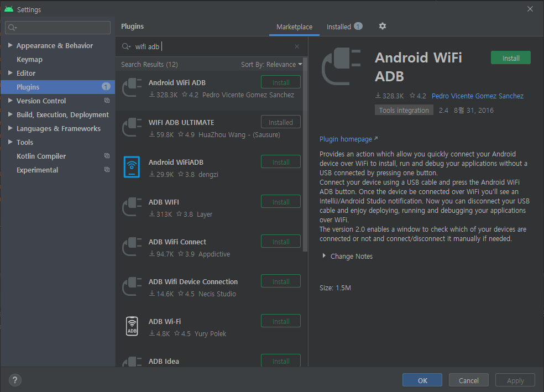The width and height of the screenshot is (544, 392).
Task: Open the Sort By: Relevance dropdown
Action: pyautogui.click(x=271, y=65)
